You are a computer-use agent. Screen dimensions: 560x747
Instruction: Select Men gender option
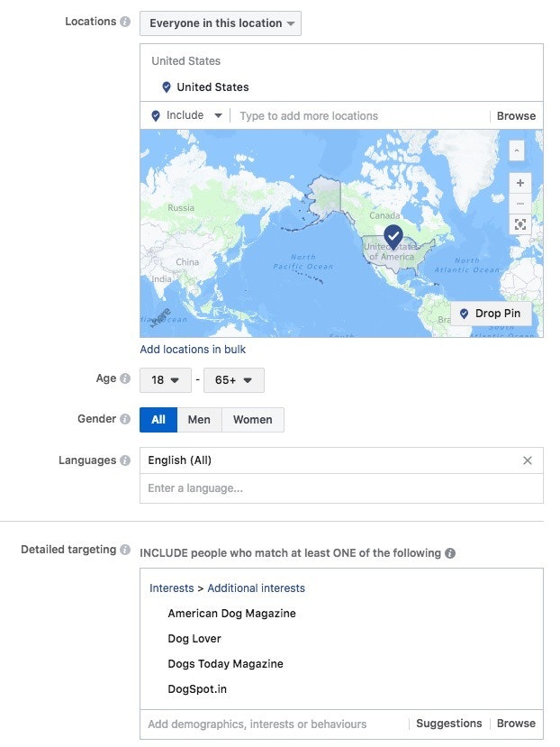(x=199, y=420)
